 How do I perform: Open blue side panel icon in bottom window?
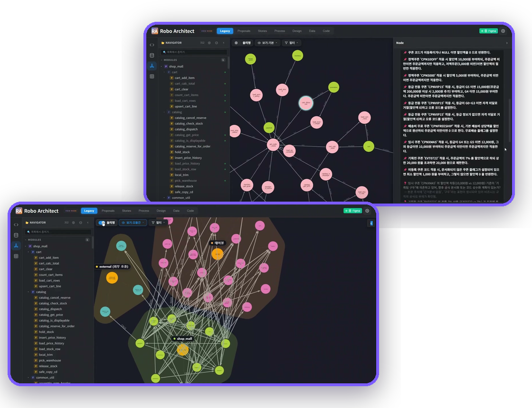(371, 223)
